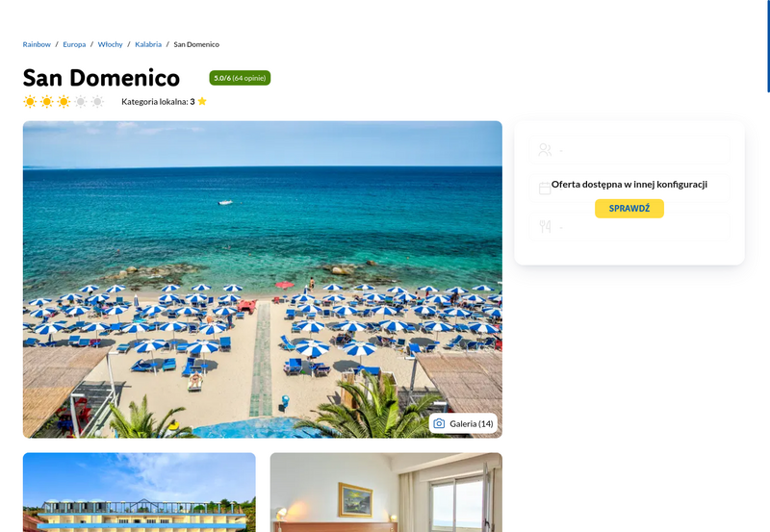Click the greyed-out fifth sun rating icon

(x=98, y=102)
